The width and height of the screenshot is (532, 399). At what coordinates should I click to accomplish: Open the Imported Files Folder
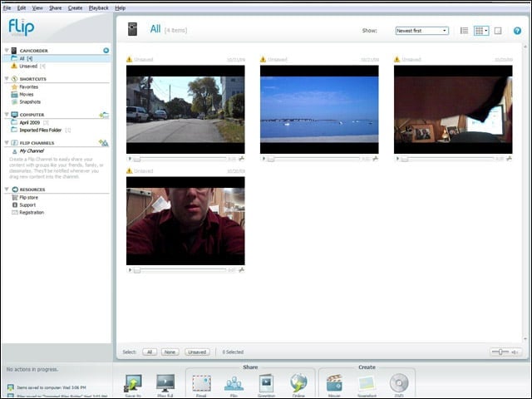tap(41, 130)
